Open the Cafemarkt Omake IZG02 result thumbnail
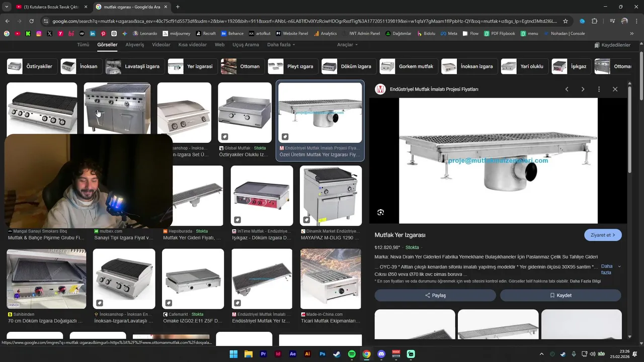Viewport: 644px width, 362px height. tap(193, 279)
